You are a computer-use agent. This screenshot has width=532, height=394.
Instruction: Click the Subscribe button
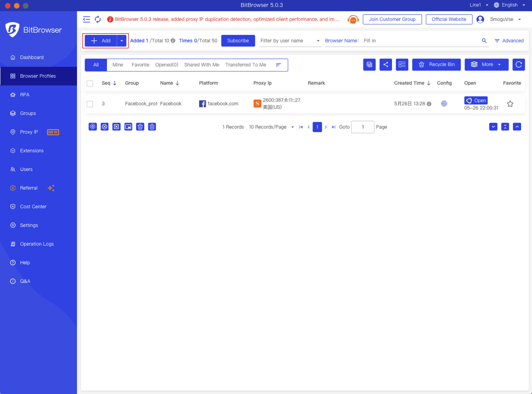(x=238, y=41)
